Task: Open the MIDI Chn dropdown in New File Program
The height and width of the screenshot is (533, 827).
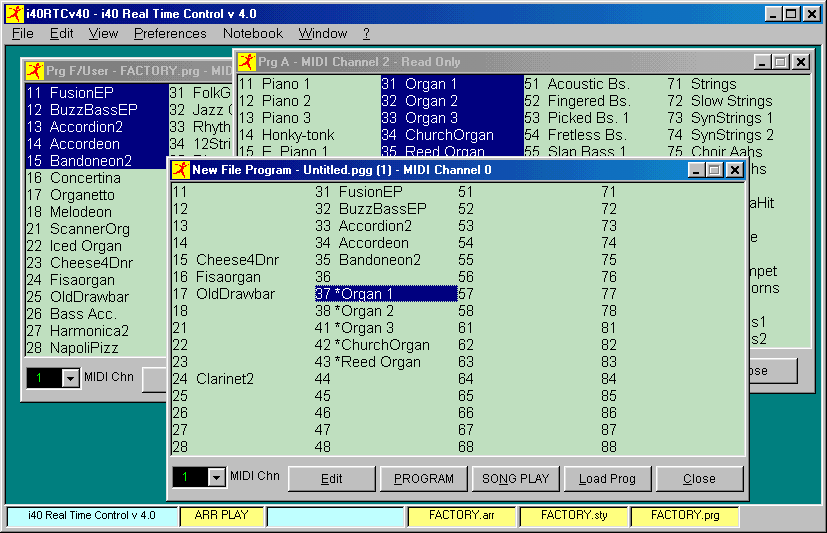Action: point(216,478)
